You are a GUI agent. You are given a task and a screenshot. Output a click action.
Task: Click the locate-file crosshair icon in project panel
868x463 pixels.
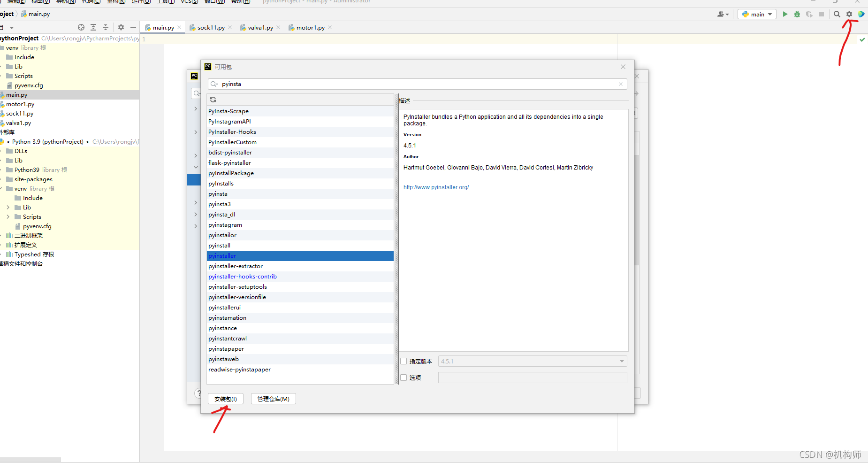(x=81, y=27)
